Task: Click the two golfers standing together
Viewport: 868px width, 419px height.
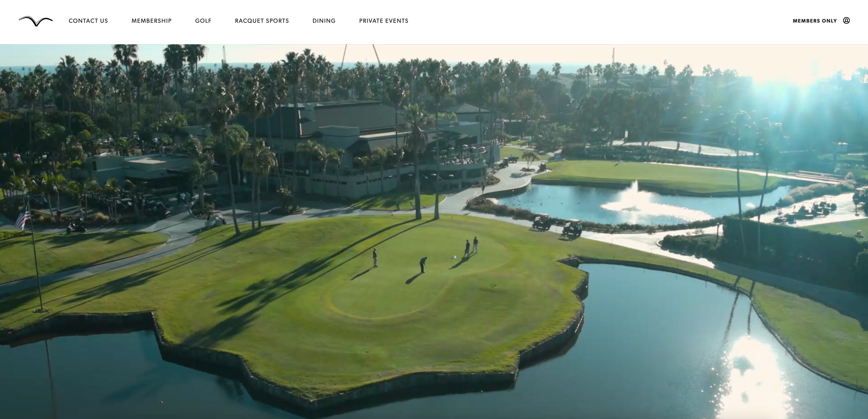Action: (471, 246)
